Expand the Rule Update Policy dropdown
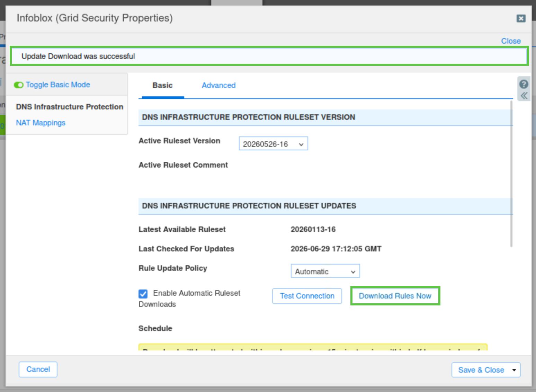Viewport: 536px width, 392px height. [x=325, y=271]
